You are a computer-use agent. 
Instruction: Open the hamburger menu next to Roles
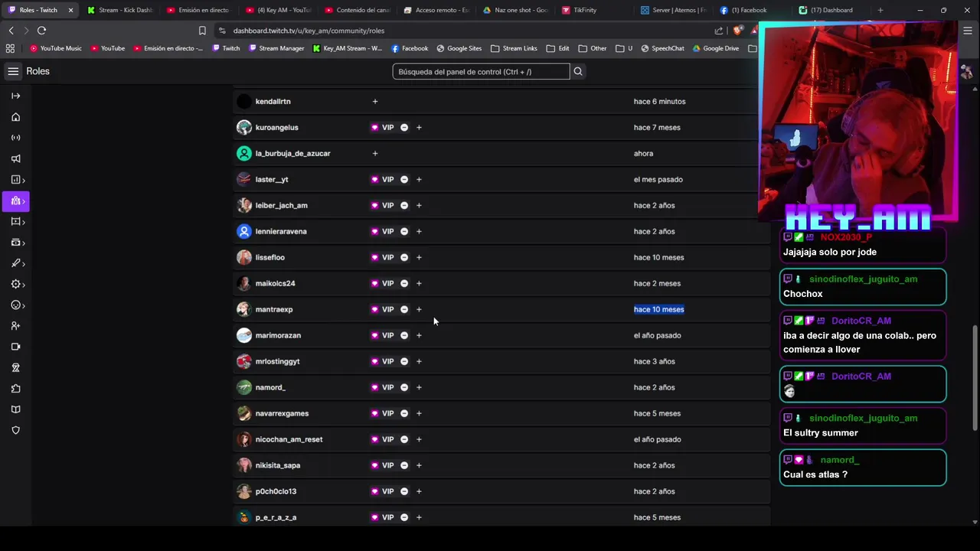click(13, 71)
